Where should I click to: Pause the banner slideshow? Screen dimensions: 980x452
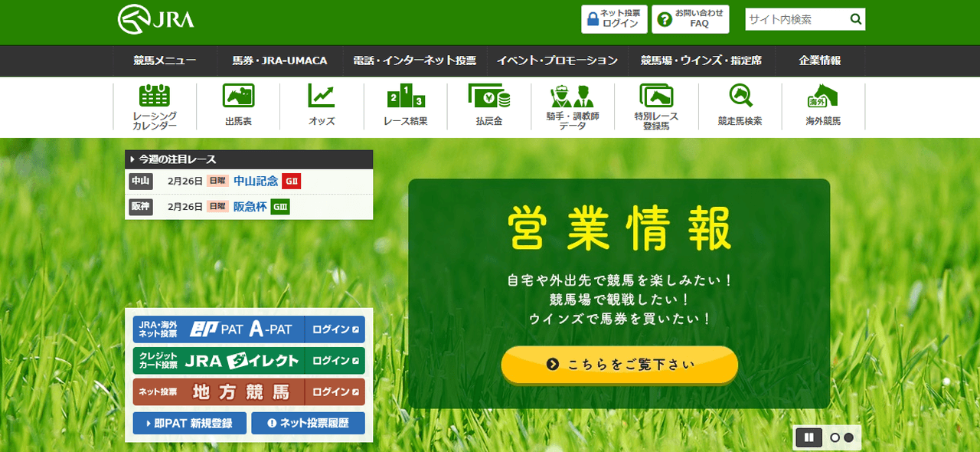click(x=808, y=437)
